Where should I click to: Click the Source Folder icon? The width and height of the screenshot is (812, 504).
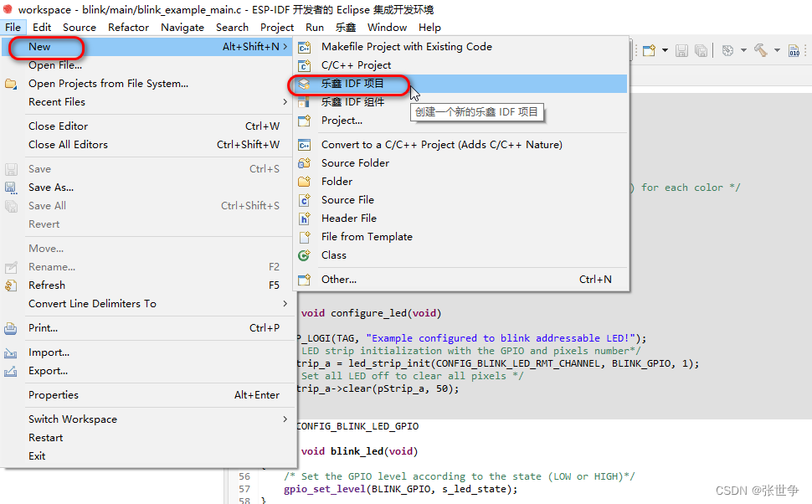click(x=305, y=163)
